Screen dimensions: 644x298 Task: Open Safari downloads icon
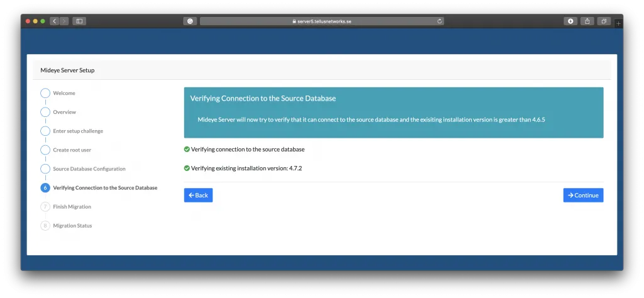tap(570, 21)
